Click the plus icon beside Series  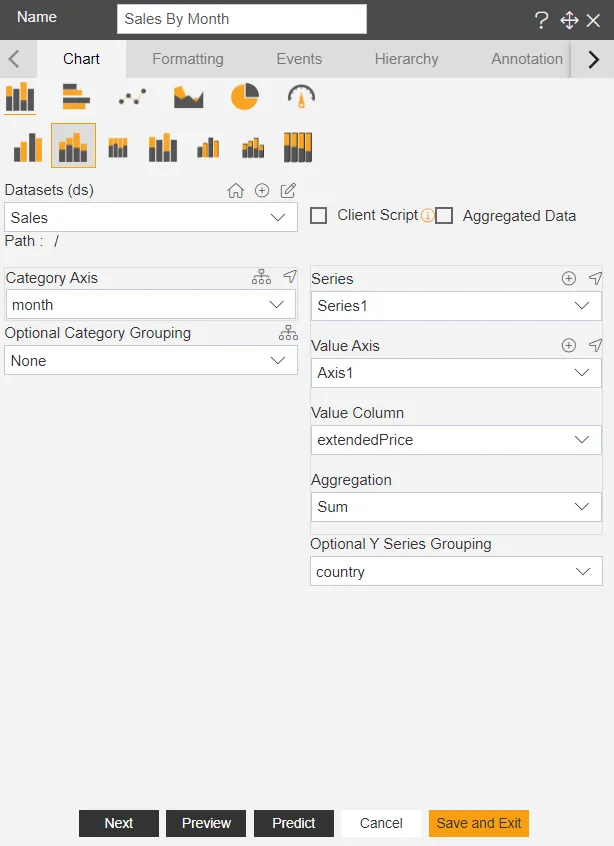point(568,278)
